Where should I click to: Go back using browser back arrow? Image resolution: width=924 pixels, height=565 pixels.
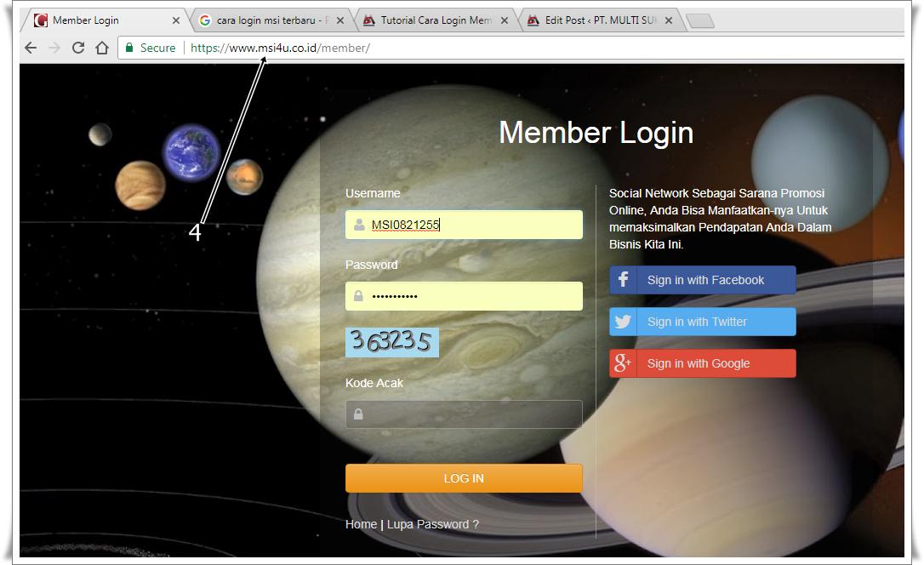[x=31, y=48]
